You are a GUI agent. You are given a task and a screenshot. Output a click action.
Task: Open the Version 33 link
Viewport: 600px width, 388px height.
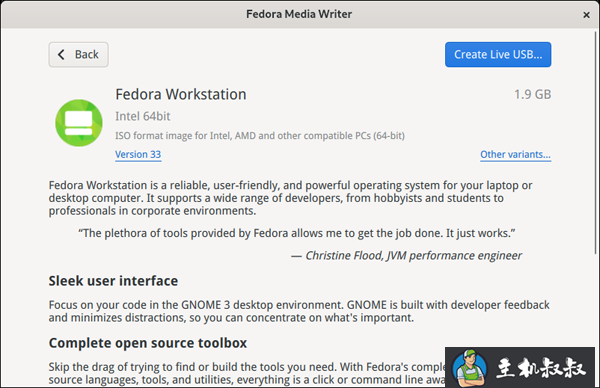[138, 154]
